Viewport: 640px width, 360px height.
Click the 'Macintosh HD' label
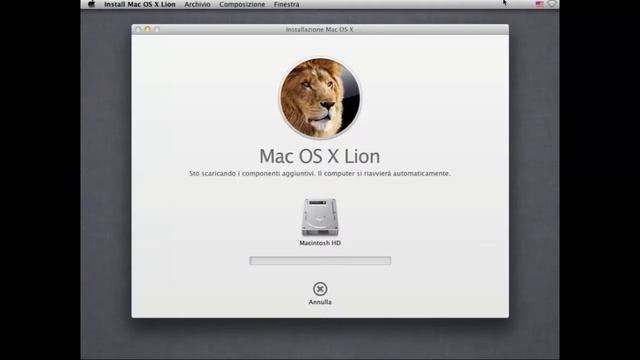pyautogui.click(x=320, y=243)
